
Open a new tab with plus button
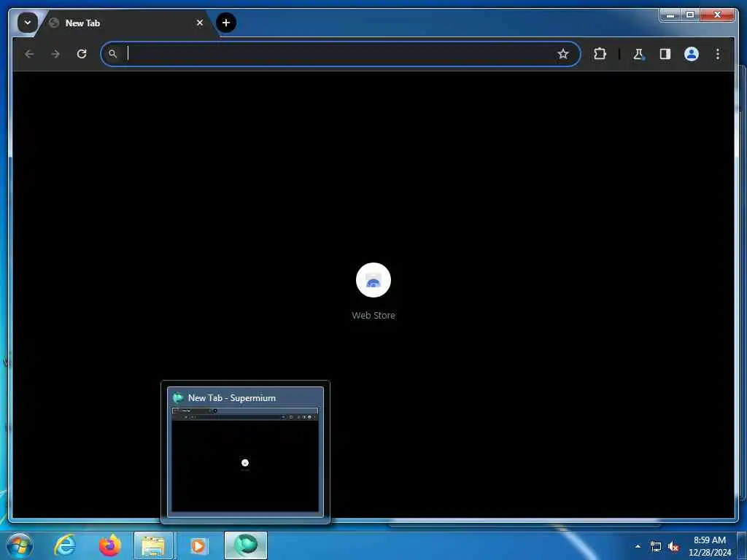(x=226, y=23)
